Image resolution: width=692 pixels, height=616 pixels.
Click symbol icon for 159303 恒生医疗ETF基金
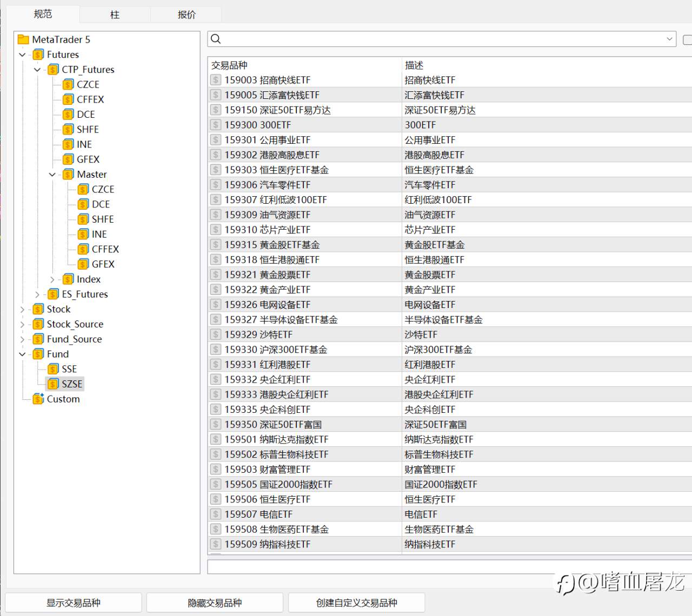[216, 170]
